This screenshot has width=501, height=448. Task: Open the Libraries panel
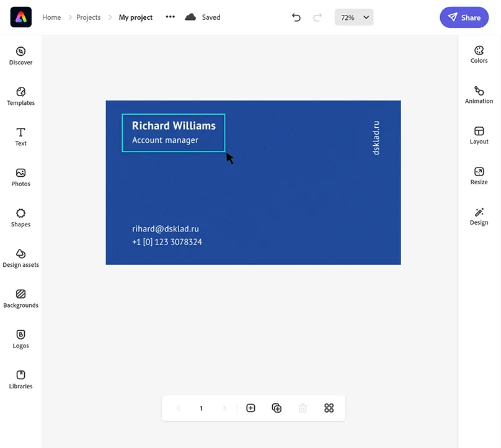[x=20, y=379]
